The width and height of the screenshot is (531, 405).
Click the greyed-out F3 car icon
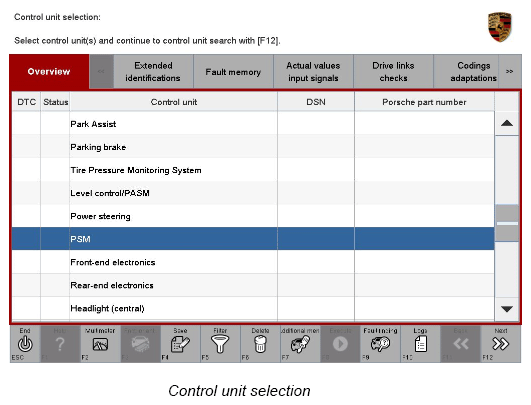tap(140, 344)
